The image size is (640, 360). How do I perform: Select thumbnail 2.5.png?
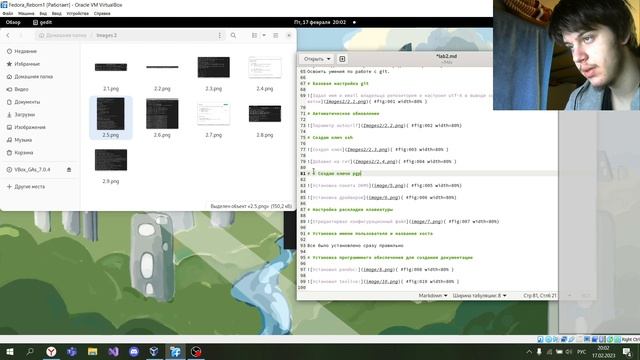tap(111, 114)
